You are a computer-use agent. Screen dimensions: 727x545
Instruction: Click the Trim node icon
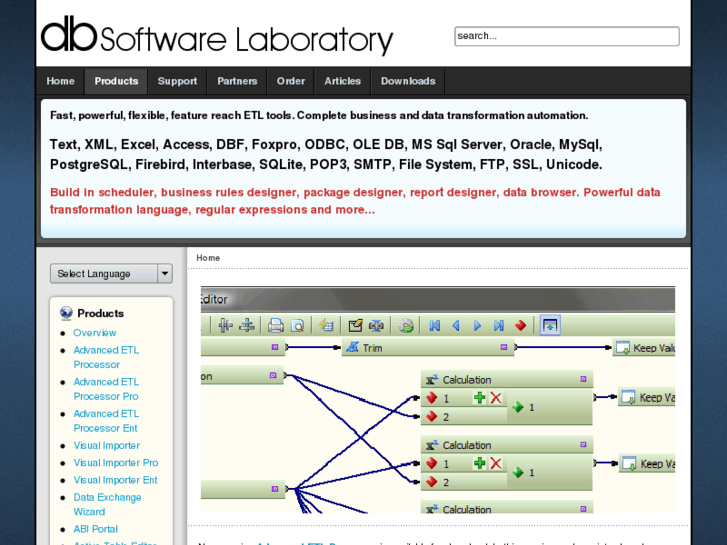[352, 347]
